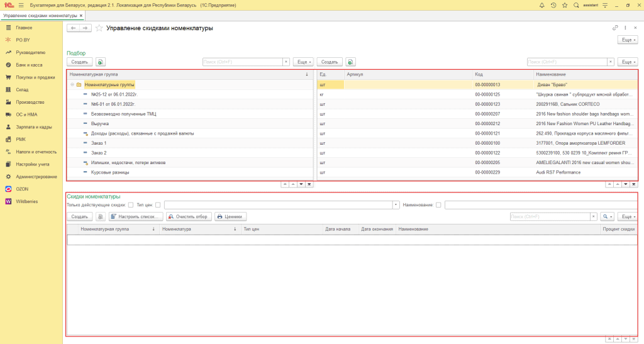Click the Ценники button
The image size is (644, 344).
(x=230, y=217)
